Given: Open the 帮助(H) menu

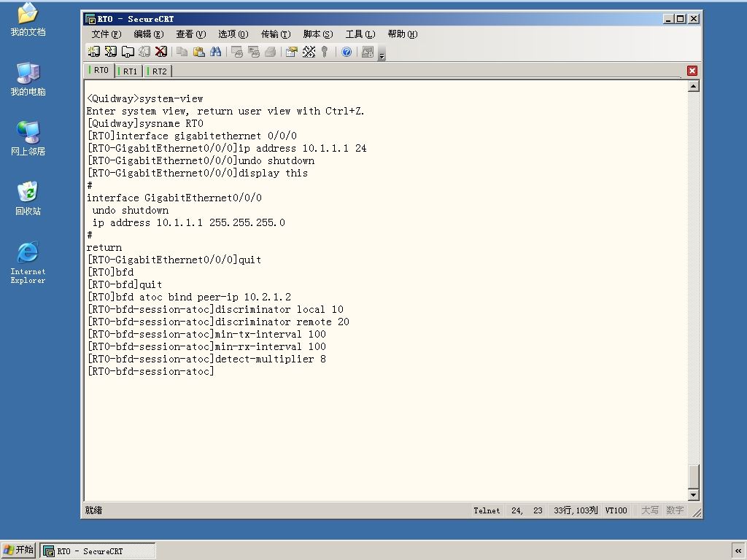Looking at the screenshot, I should click(403, 34).
